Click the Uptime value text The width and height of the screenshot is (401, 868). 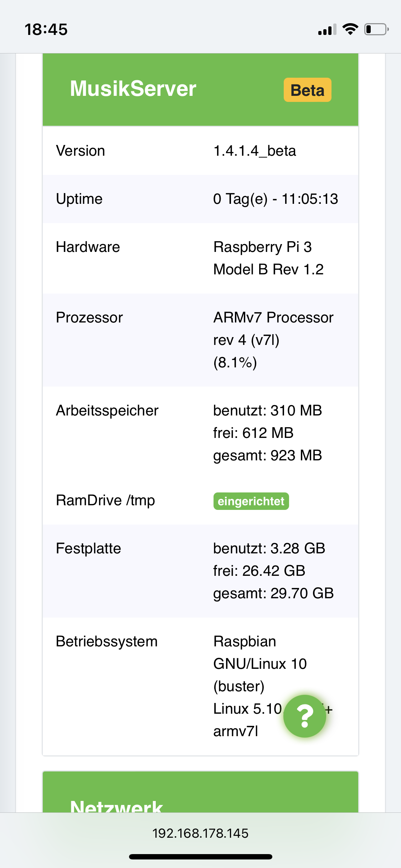275,199
